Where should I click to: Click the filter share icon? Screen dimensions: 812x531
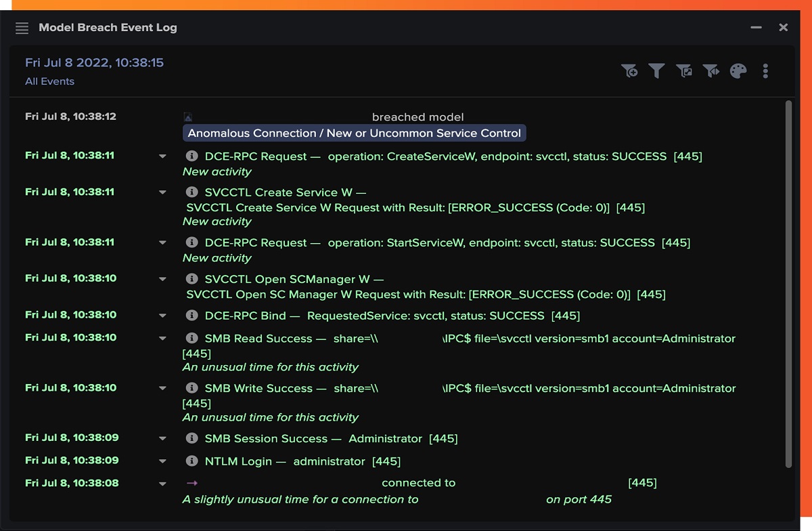[x=710, y=70]
